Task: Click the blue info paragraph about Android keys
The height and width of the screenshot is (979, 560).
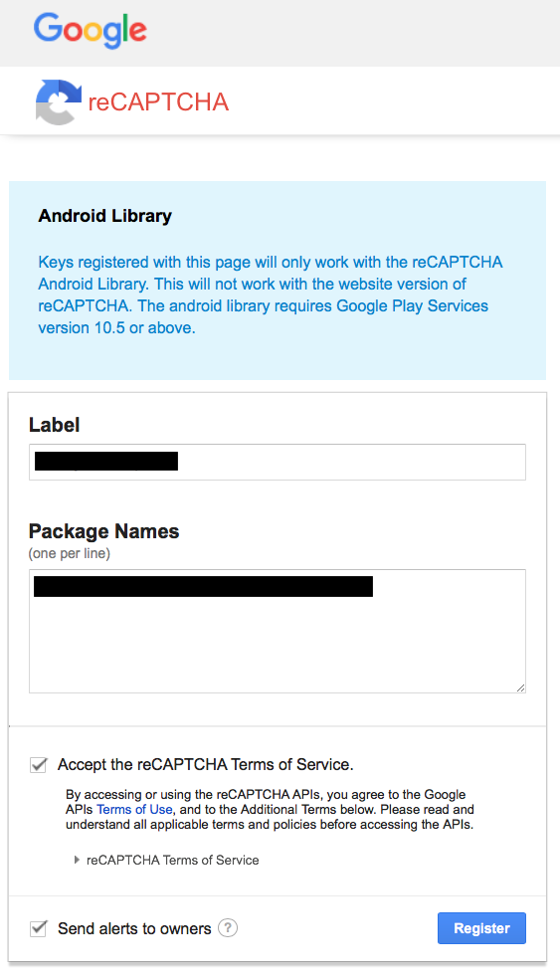Action: (x=271, y=294)
